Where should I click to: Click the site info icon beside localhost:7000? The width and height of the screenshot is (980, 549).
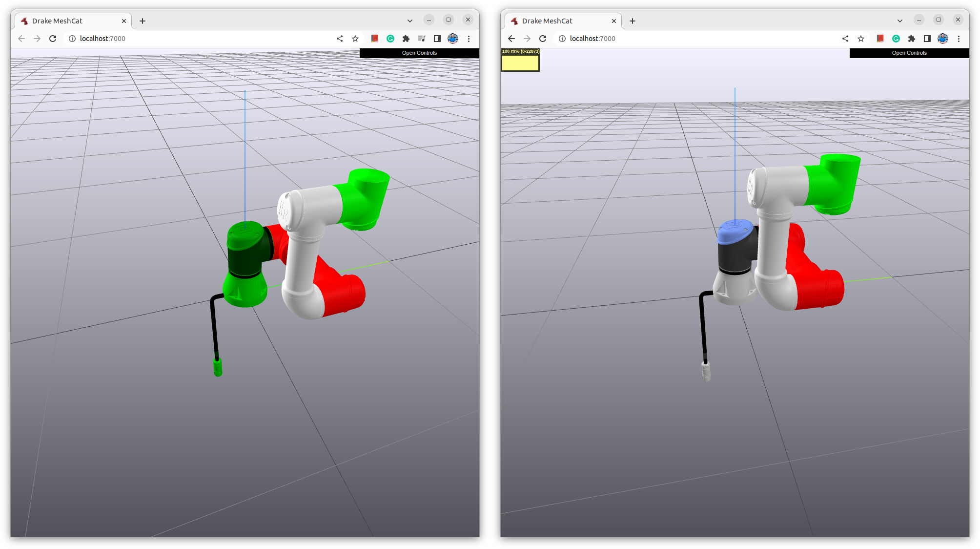click(x=72, y=39)
